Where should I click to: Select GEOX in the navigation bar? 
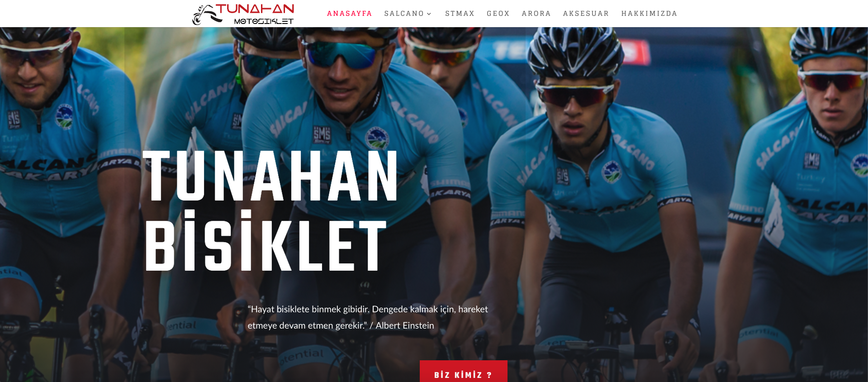498,14
